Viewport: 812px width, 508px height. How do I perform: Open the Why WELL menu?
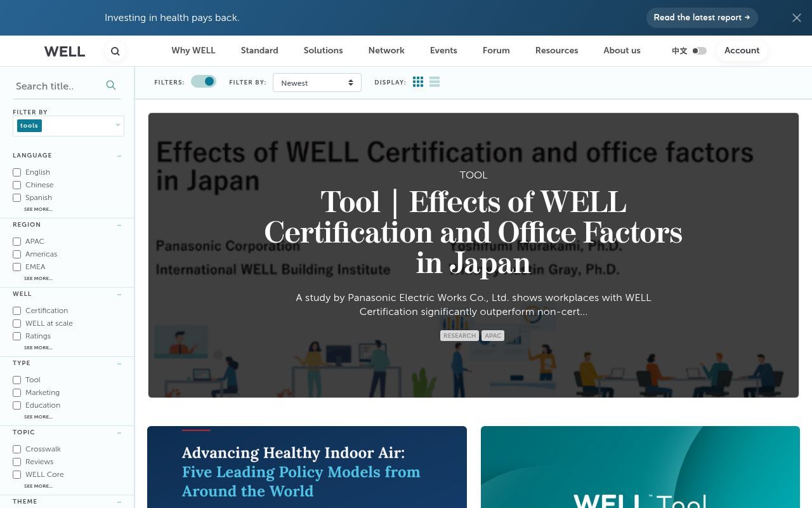tap(193, 51)
